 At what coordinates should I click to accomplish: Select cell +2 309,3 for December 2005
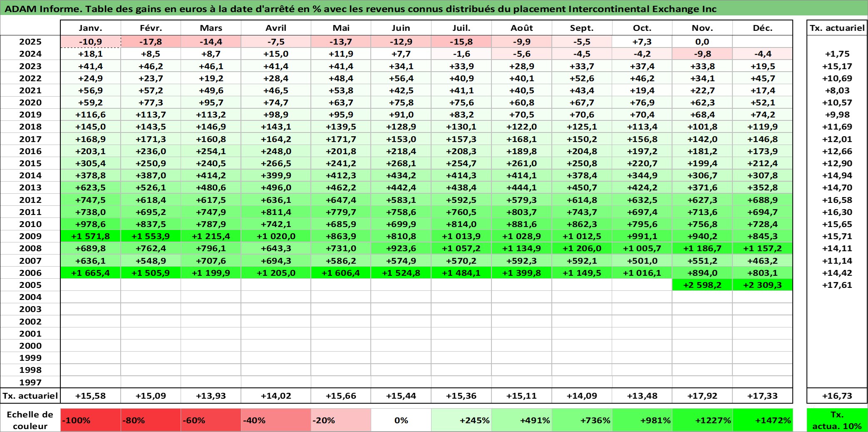762,285
